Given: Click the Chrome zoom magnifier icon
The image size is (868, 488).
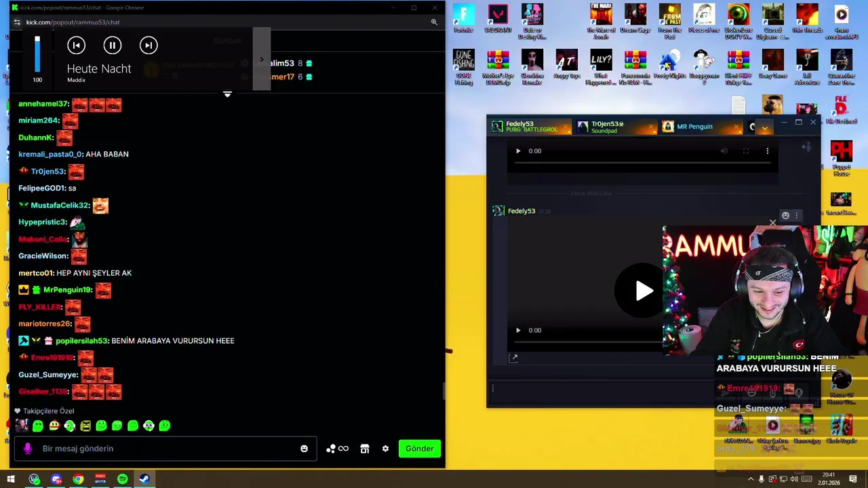Looking at the screenshot, I should pyautogui.click(x=434, y=22).
